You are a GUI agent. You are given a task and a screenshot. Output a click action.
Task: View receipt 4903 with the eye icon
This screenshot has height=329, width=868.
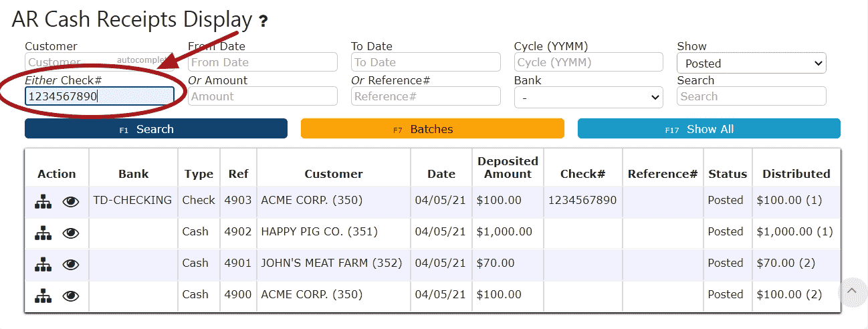point(71,202)
